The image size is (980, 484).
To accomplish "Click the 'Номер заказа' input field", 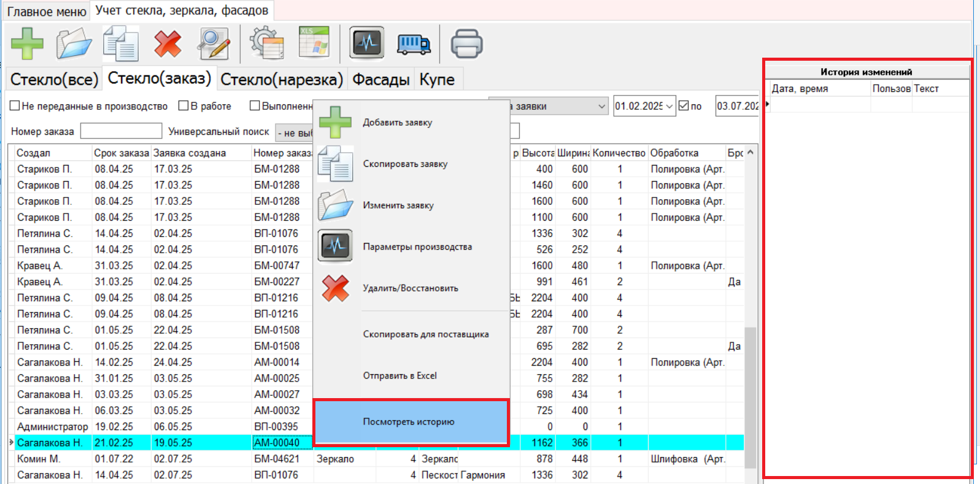I will click(x=121, y=131).
